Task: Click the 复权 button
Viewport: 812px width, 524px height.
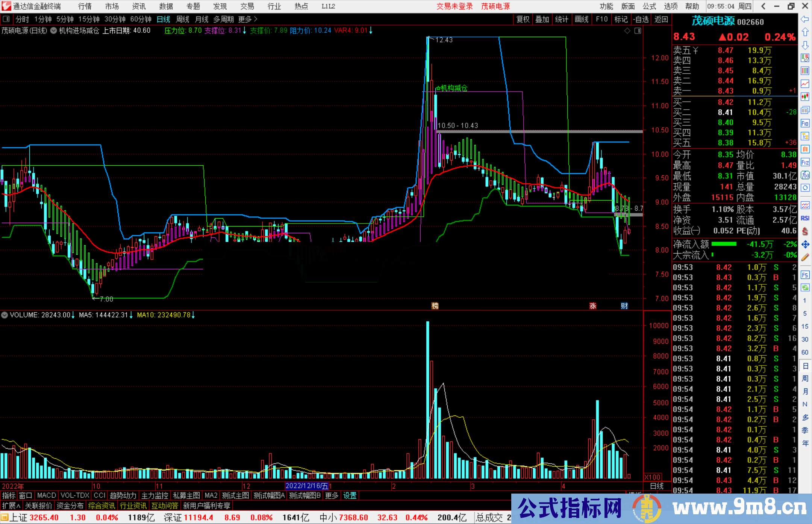Action: coord(523,19)
